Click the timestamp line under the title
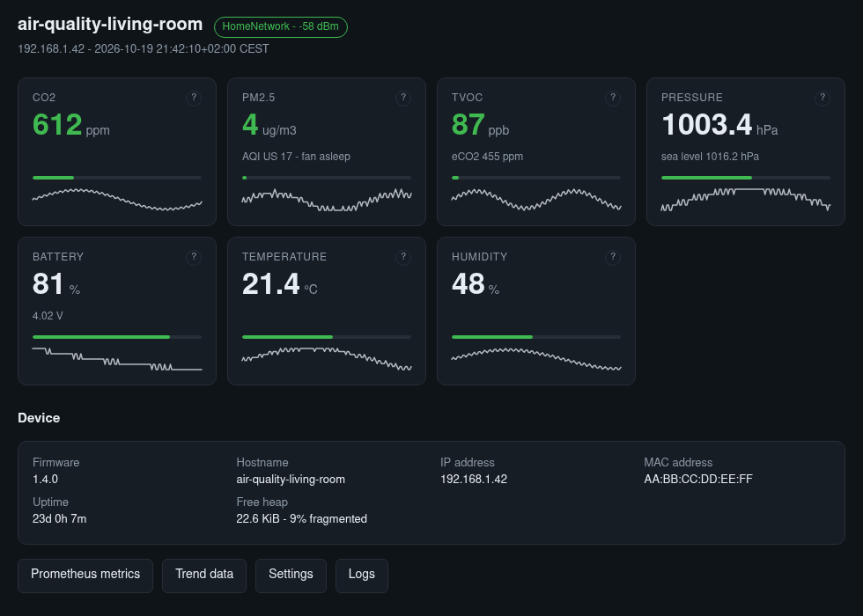Viewport: 863px width, 616px height. 143,49
